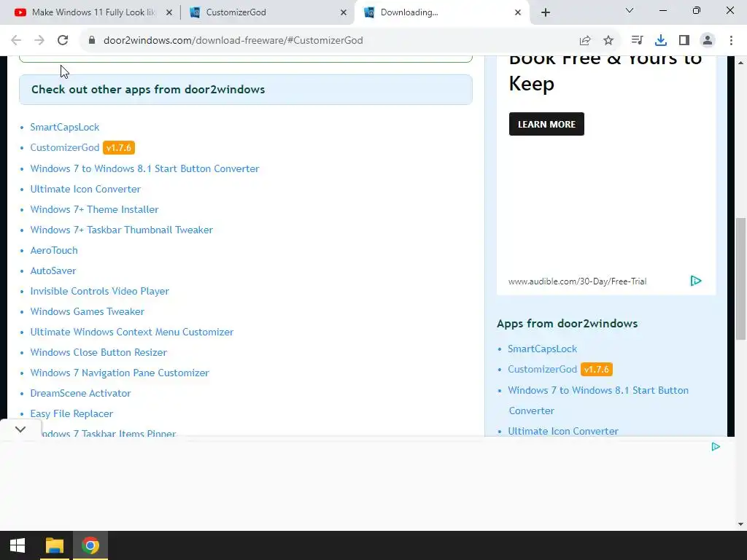This screenshot has height=560, width=747.
Task: Click the LEARN MORE ad button
Action: [546, 124]
